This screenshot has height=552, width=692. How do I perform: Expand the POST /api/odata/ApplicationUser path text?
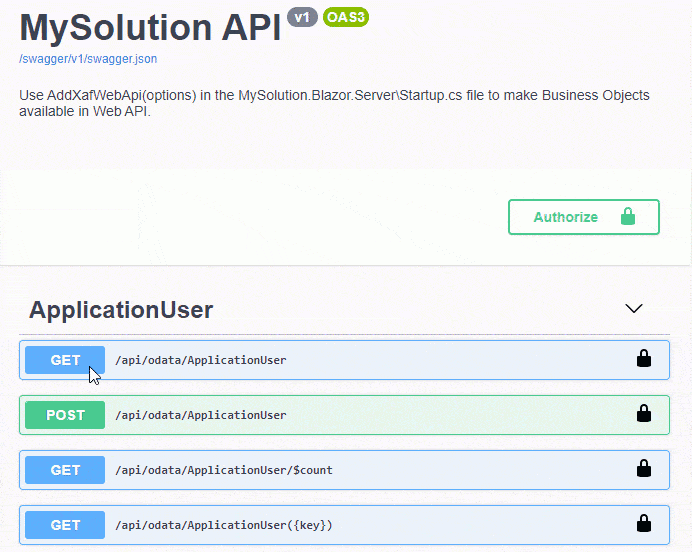click(x=201, y=415)
